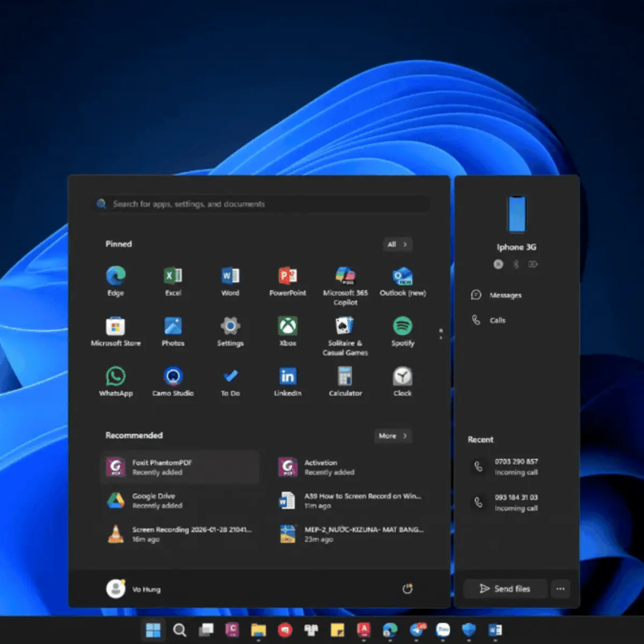Screen dimensions: 644x644
Task: Click the Send files button
Action: (x=505, y=589)
